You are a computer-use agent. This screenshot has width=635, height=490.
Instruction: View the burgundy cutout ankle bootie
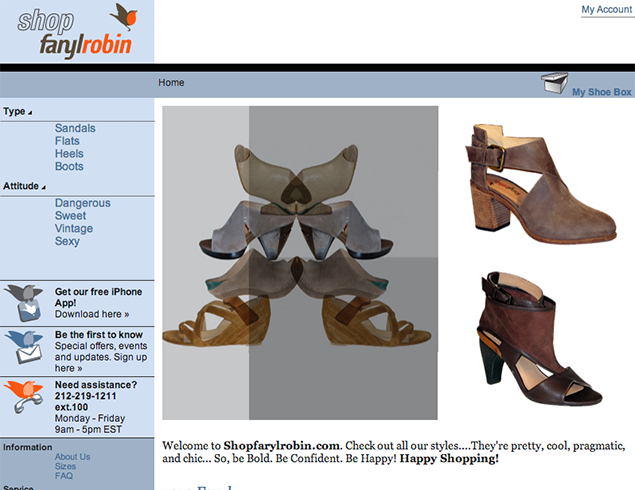(539, 339)
